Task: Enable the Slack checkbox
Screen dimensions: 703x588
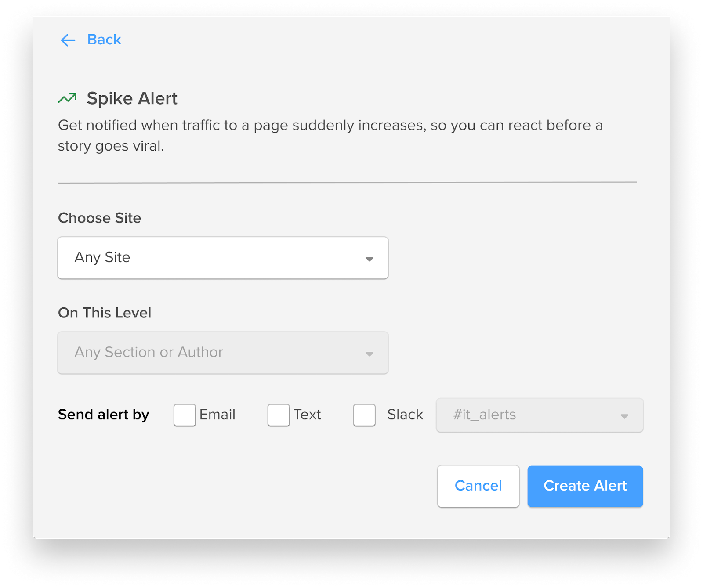Action: tap(364, 415)
